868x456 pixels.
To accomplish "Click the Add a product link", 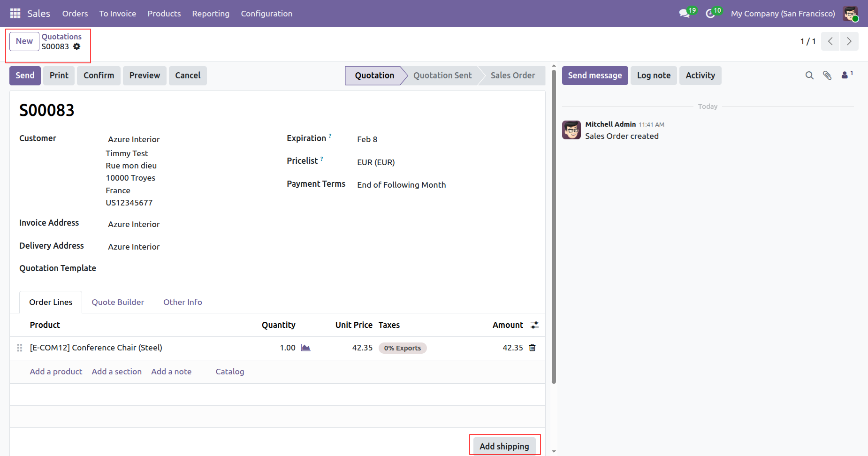I will point(56,372).
